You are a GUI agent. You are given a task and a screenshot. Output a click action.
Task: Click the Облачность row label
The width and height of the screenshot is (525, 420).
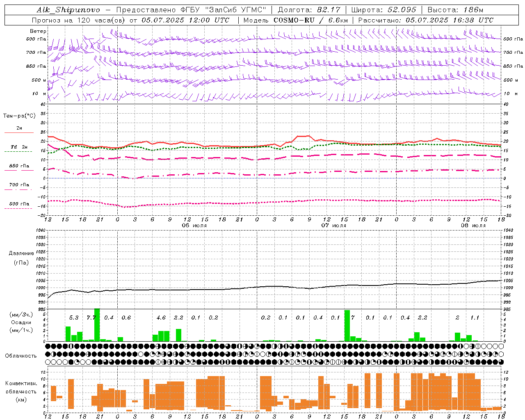point(21,356)
